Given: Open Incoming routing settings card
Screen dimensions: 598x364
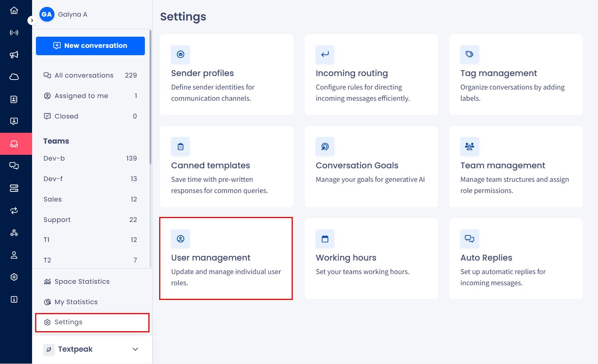Looking at the screenshot, I should coord(371,74).
